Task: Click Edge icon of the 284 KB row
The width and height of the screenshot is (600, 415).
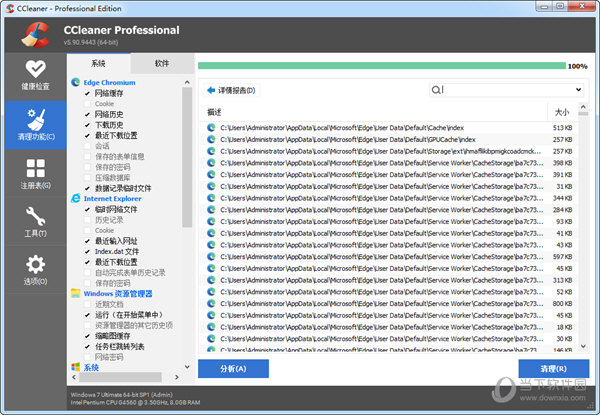Action: point(211,210)
